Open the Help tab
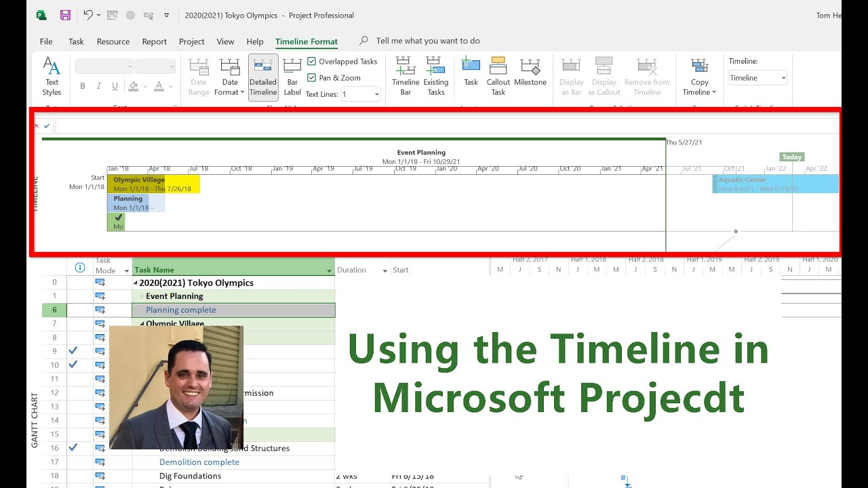Image resolution: width=868 pixels, height=488 pixels. click(x=255, y=41)
